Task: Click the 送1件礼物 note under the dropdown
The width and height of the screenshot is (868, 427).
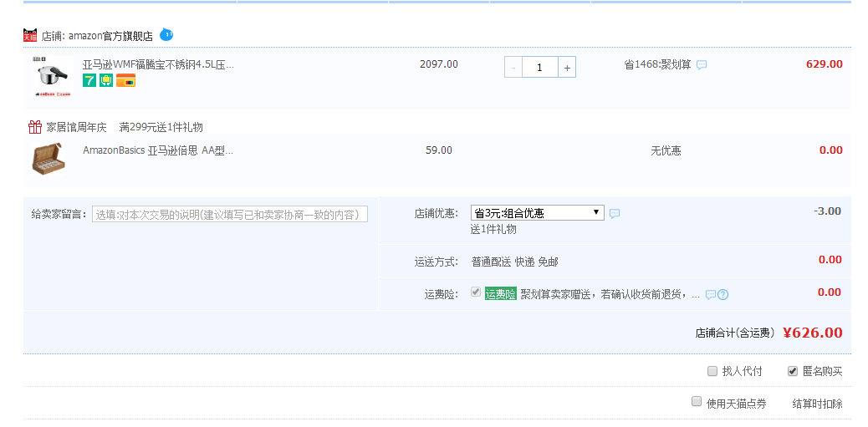Action: [x=493, y=229]
